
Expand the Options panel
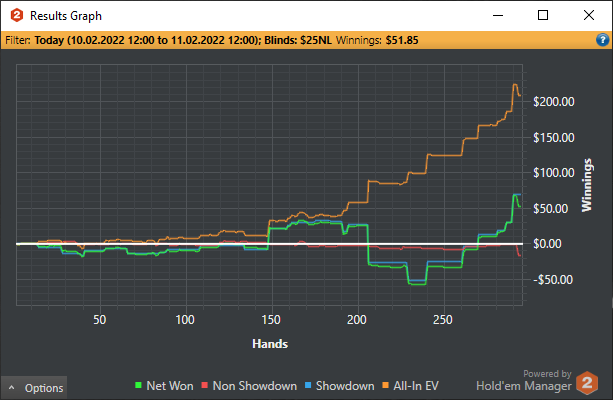(34, 388)
